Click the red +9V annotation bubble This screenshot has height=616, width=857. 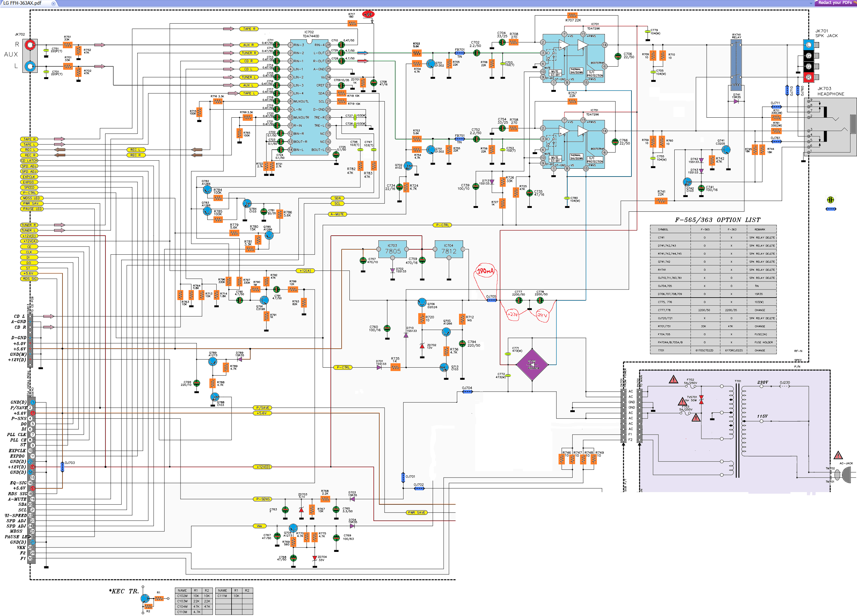pos(368,14)
